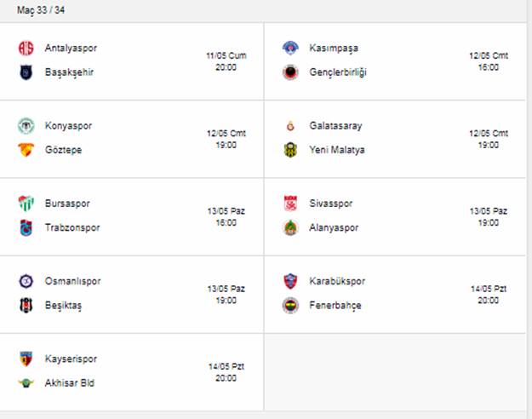Select the Sivasspor club logo
This screenshot has width=532, height=419.
(x=290, y=204)
